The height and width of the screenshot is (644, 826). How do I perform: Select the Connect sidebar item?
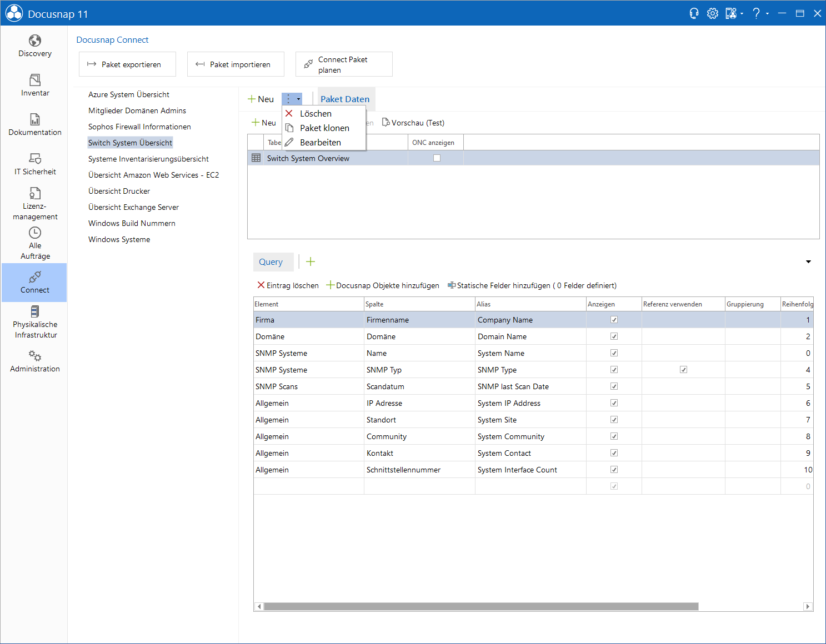34,283
